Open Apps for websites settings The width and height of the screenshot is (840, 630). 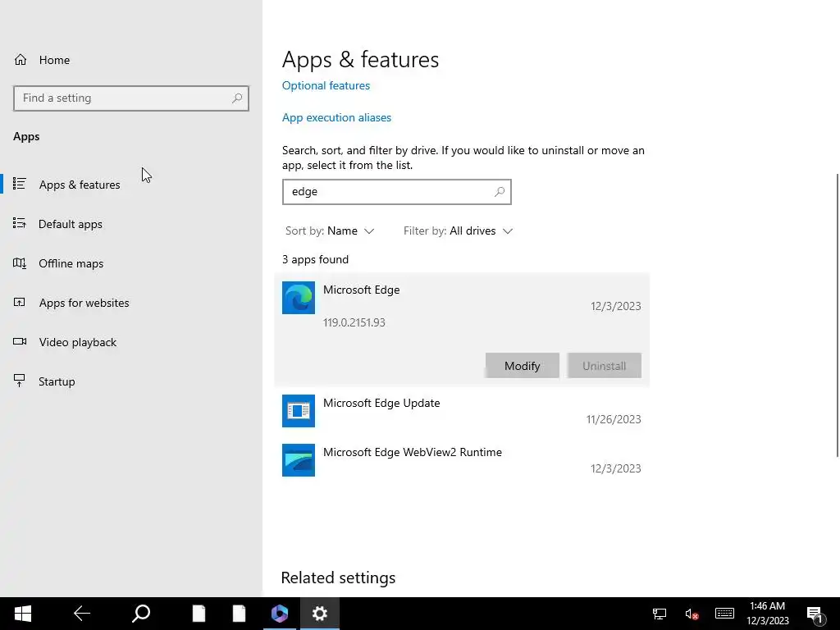coord(131,303)
